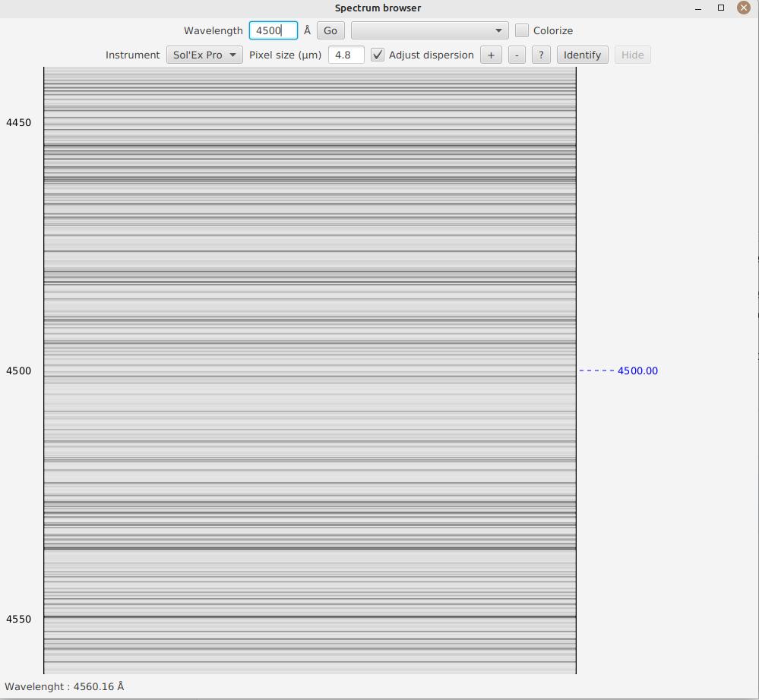This screenshot has width=759, height=700.
Task: Enable the Colorize checkbox
Action: click(x=522, y=31)
